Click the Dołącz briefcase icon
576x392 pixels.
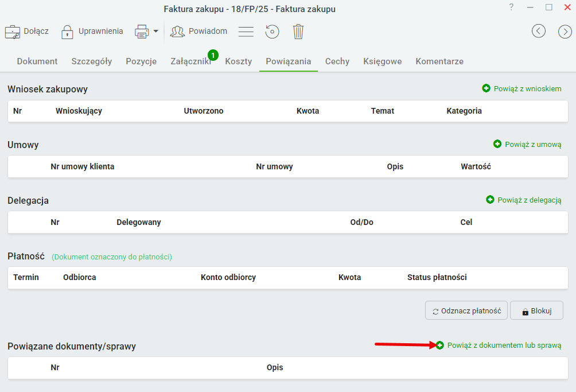pos(13,32)
